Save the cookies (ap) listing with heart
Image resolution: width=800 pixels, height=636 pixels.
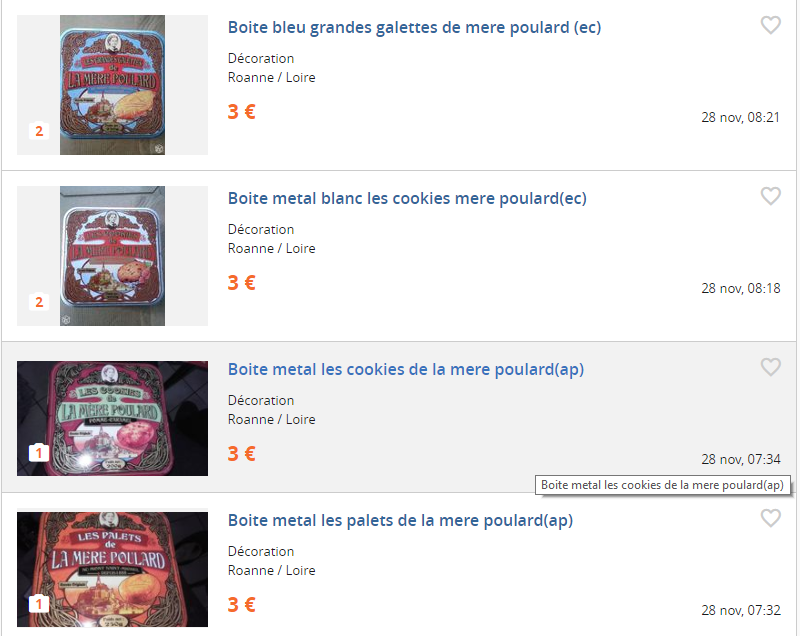[770, 367]
